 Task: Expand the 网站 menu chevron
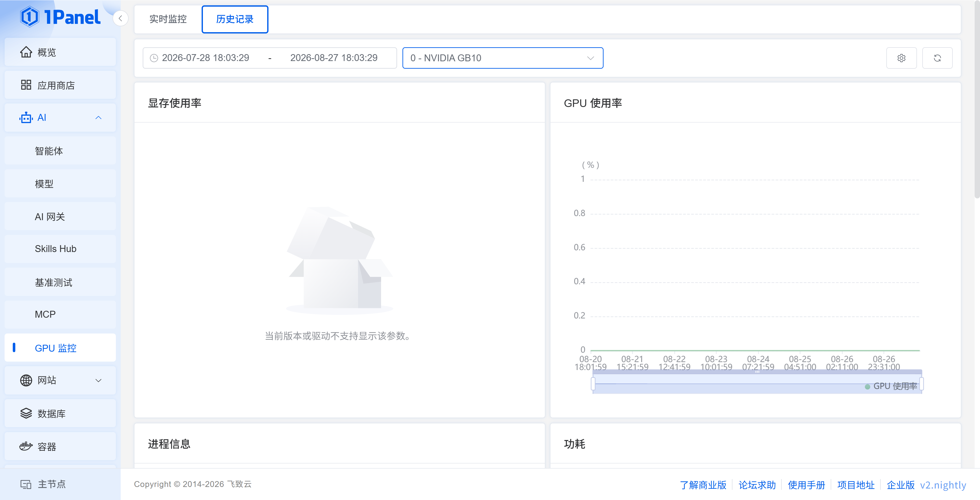tap(99, 380)
